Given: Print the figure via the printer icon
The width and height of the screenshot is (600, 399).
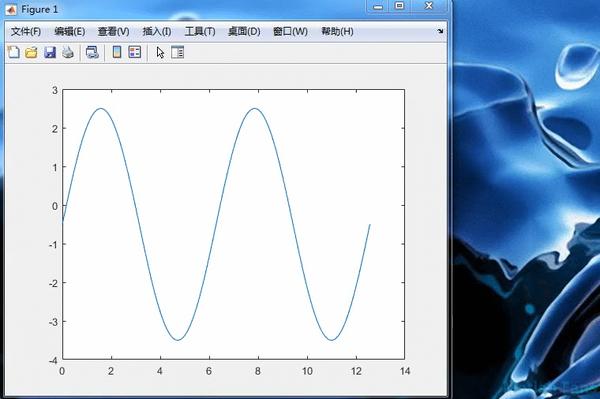Looking at the screenshot, I should tap(68, 52).
